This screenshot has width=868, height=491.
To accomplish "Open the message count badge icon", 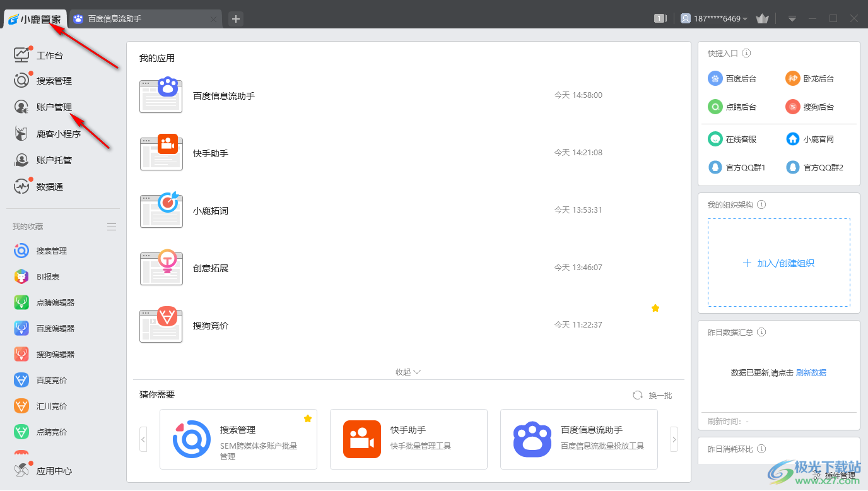I will pos(660,19).
